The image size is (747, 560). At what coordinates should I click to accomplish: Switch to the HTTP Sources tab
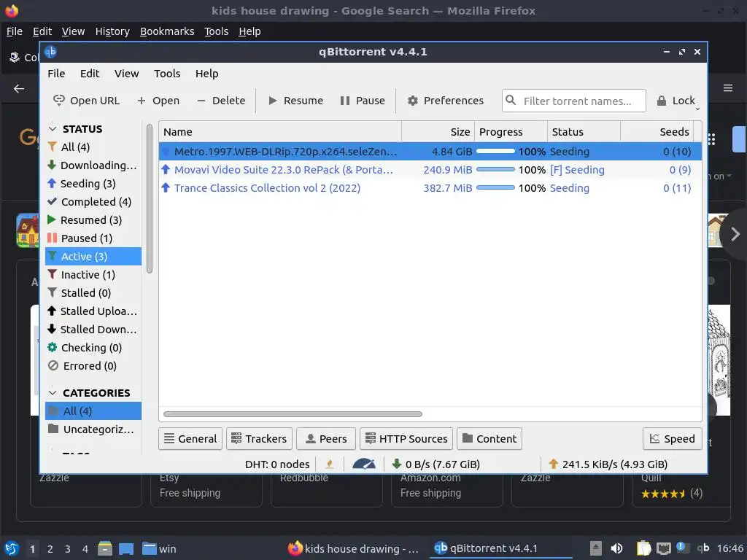pos(406,438)
